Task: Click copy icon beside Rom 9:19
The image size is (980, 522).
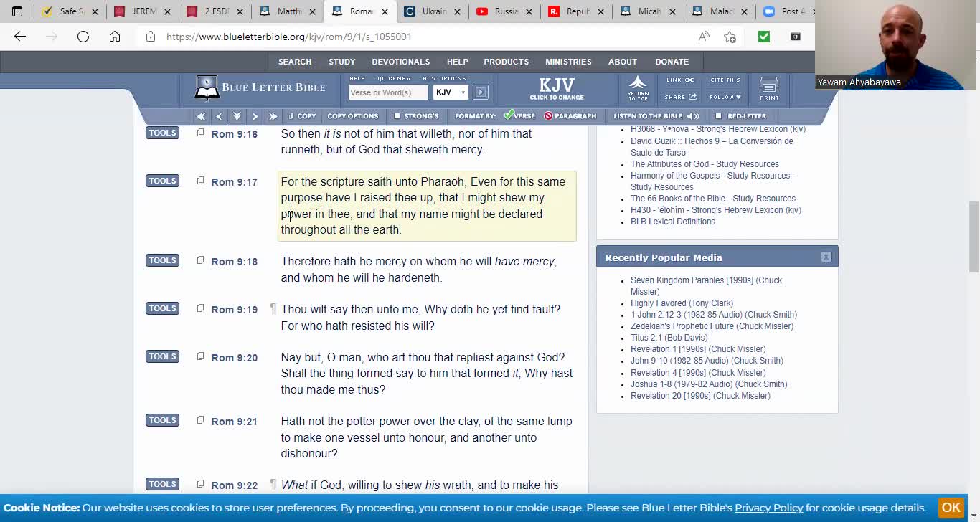Action: [200, 308]
